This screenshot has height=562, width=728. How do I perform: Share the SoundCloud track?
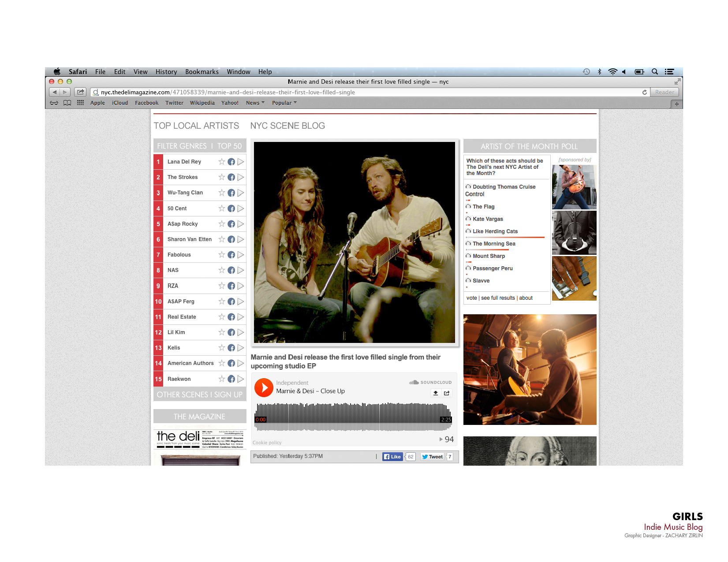click(447, 393)
